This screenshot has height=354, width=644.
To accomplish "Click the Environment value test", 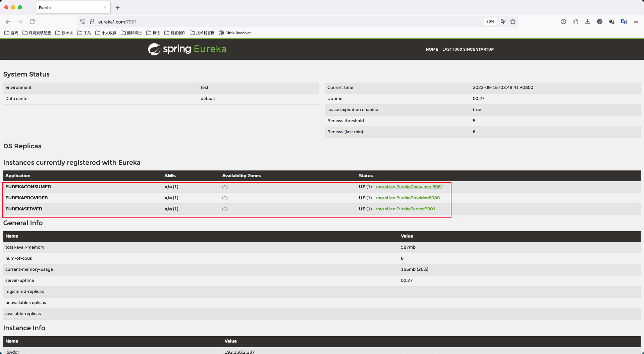I will [204, 88].
